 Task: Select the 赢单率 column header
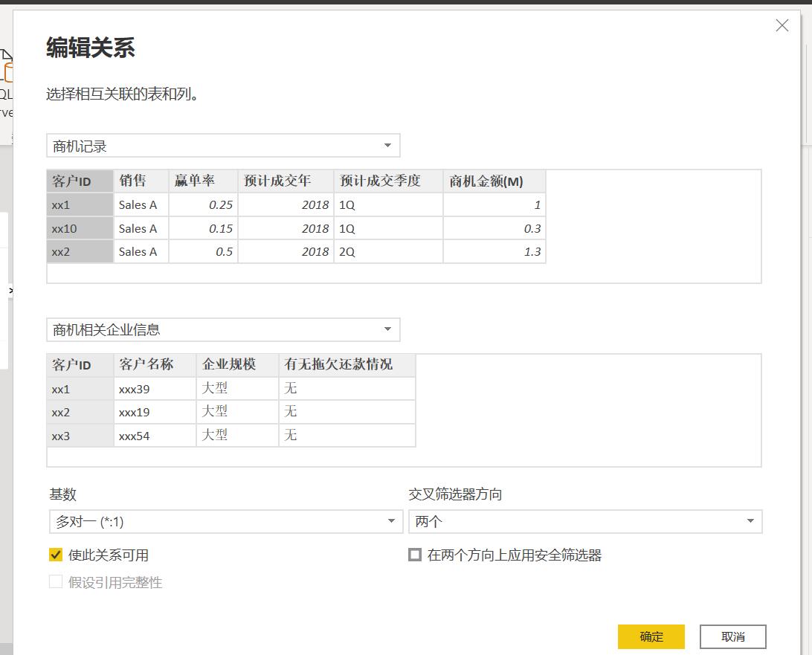coord(202,181)
